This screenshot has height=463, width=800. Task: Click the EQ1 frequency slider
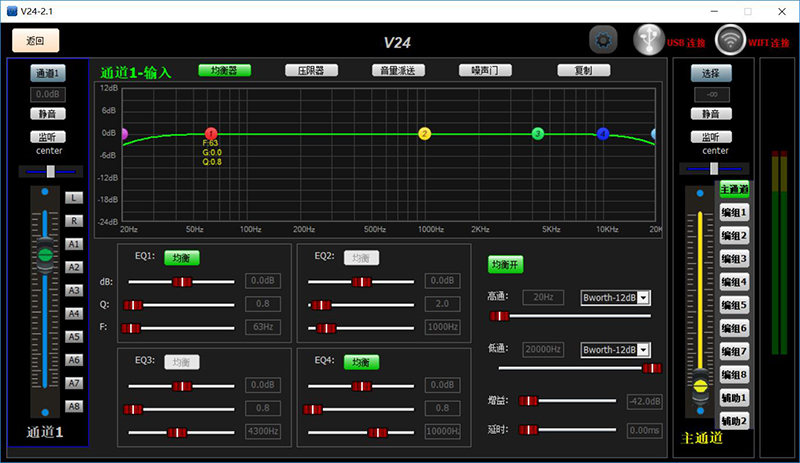(178, 328)
